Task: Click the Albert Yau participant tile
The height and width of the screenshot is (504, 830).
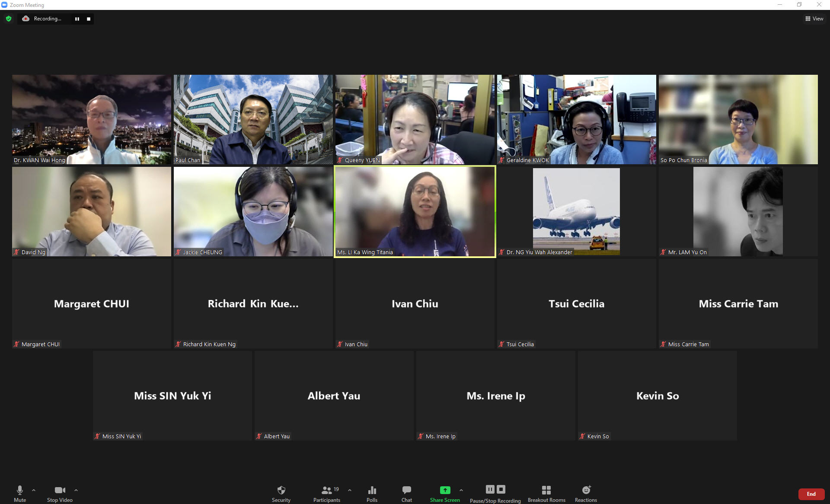Action: pos(334,396)
